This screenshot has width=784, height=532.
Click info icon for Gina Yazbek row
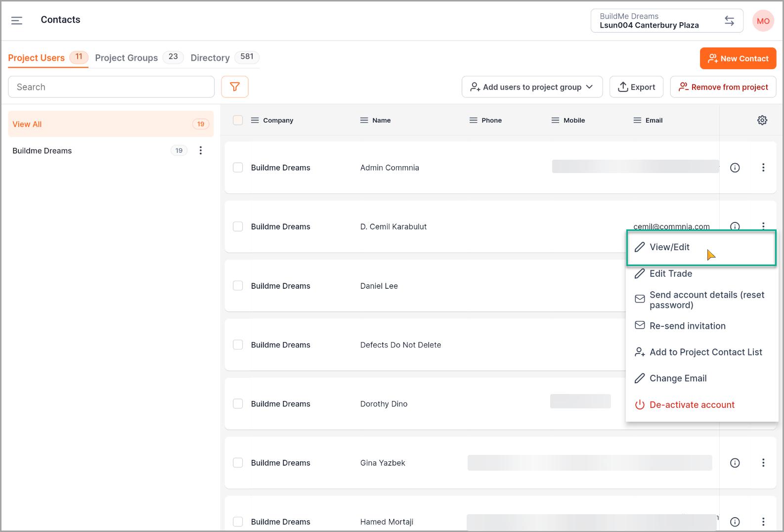tap(735, 463)
